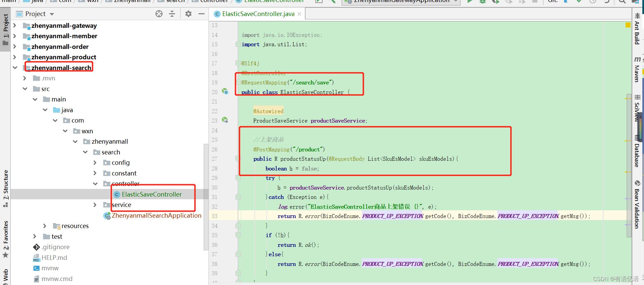Click the Debug bug icon in toolbar
This screenshot has width=644, height=285.
(483, 1)
